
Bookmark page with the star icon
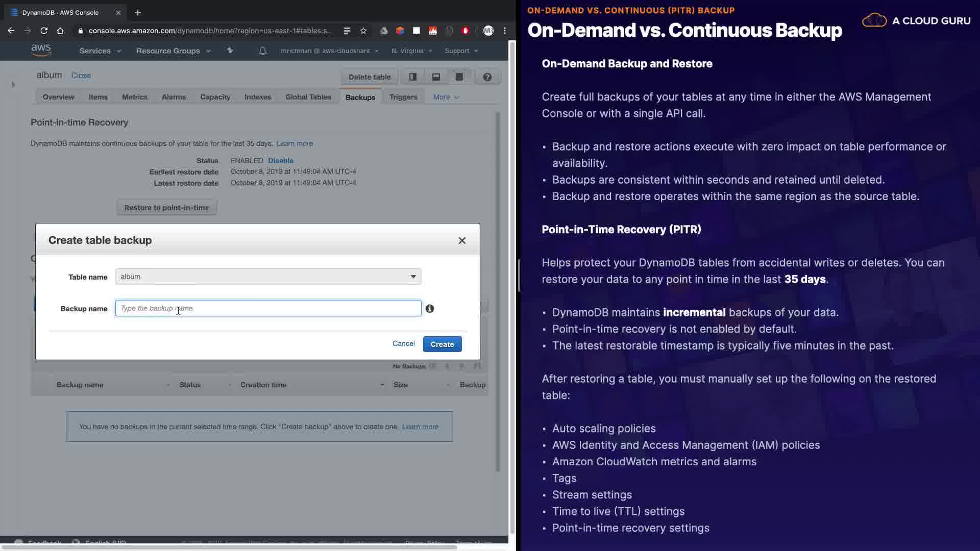(x=363, y=31)
